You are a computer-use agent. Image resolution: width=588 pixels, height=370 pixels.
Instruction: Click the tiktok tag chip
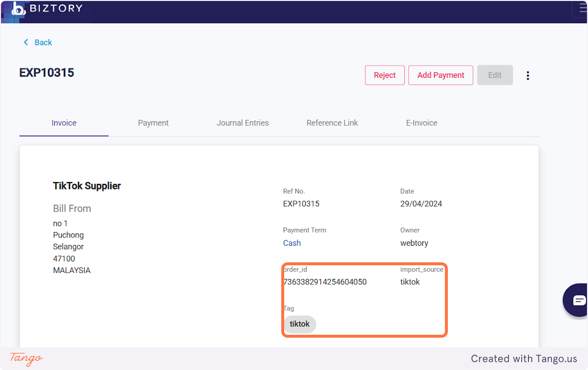[300, 324]
